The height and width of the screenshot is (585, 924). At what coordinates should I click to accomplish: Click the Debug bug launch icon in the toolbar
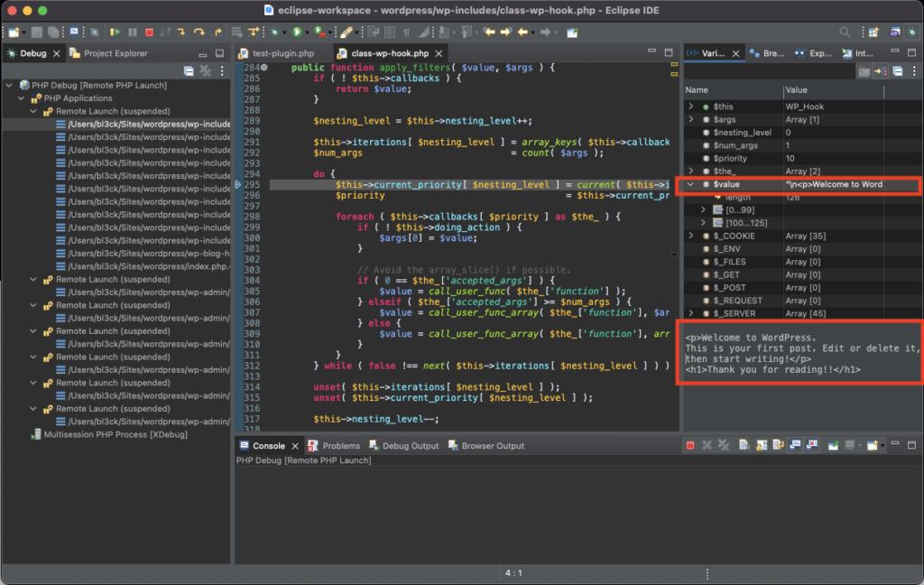(274, 32)
